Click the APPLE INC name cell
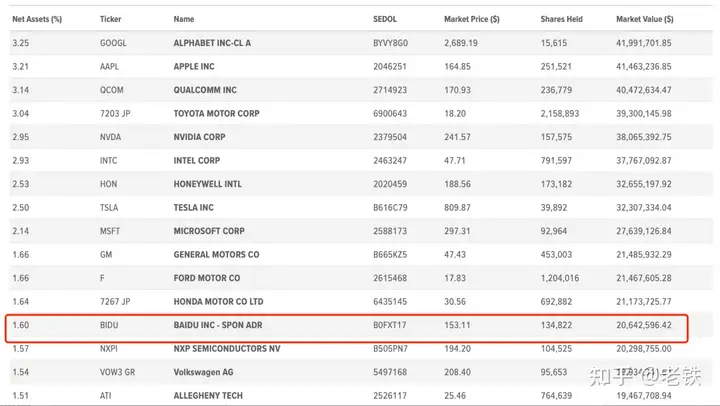Image resolution: width=720 pixels, height=406 pixels. 194,67
